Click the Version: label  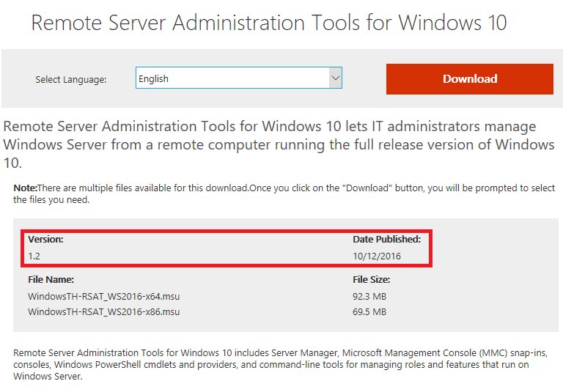click(45, 240)
